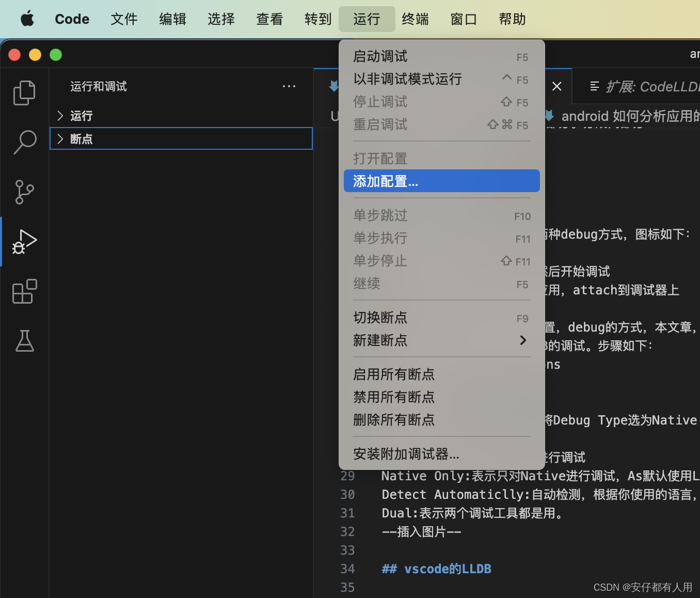This screenshot has height=598, width=700.
Task: Open the Code application menu
Action: 72,19
